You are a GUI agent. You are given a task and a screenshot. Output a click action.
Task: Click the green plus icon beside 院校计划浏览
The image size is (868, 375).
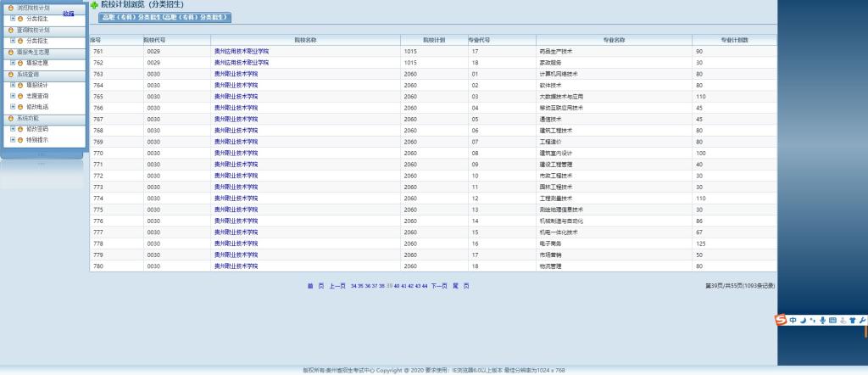[x=94, y=5]
